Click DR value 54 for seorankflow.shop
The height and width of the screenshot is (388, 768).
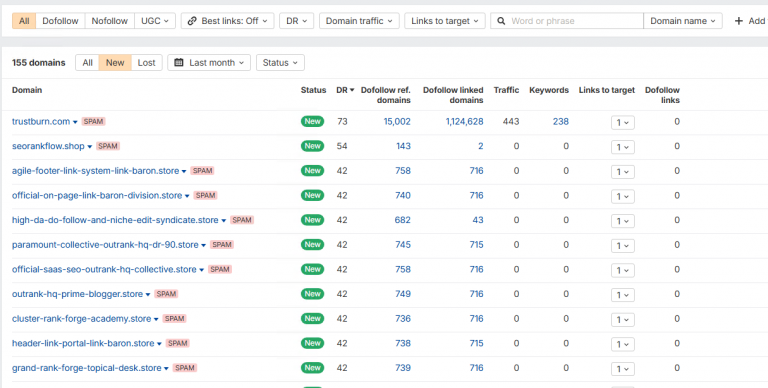[x=342, y=146]
